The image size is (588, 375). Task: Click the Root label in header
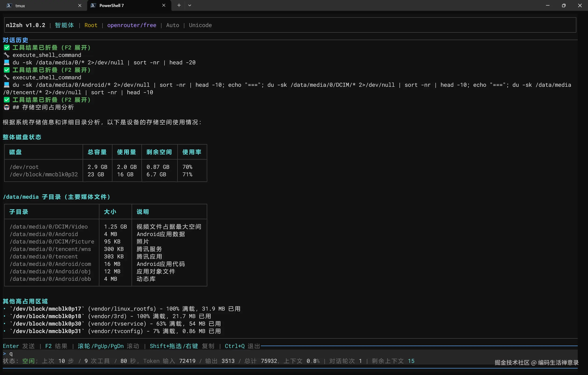[x=91, y=25]
